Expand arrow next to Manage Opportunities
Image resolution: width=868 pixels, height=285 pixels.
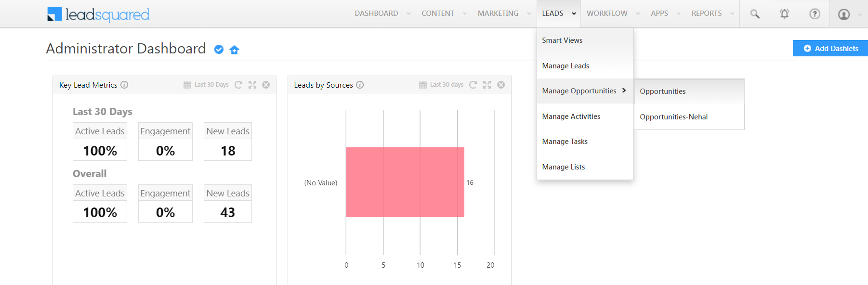pyautogui.click(x=624, y=91)
